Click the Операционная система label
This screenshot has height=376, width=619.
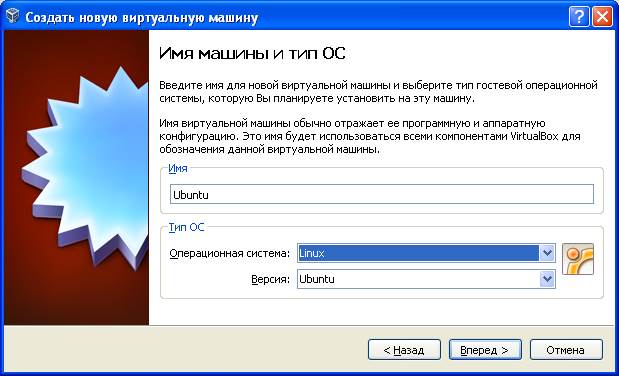tap(229, 253)
